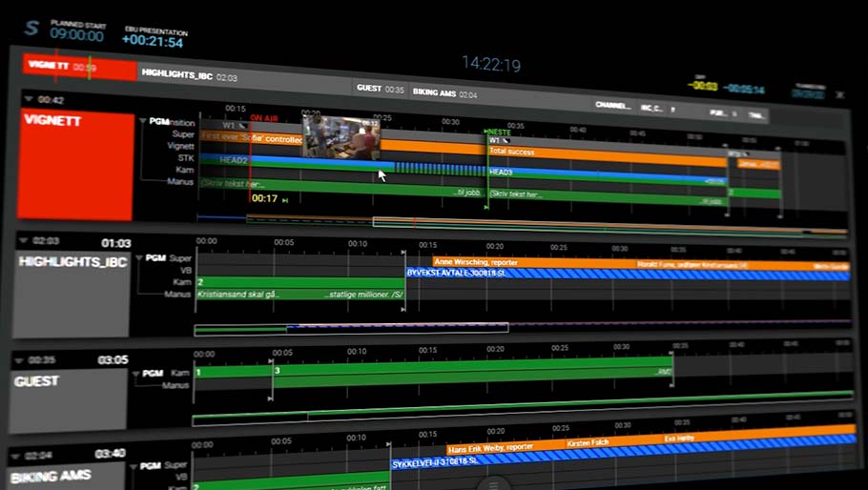Select the 'Anne Wirsching, reporter' super clip

534,263
